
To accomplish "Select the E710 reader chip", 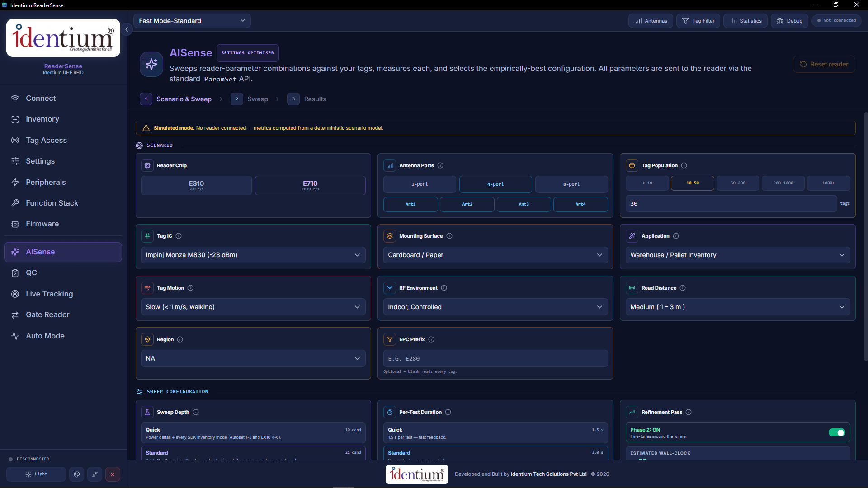I will coord(310,185).
